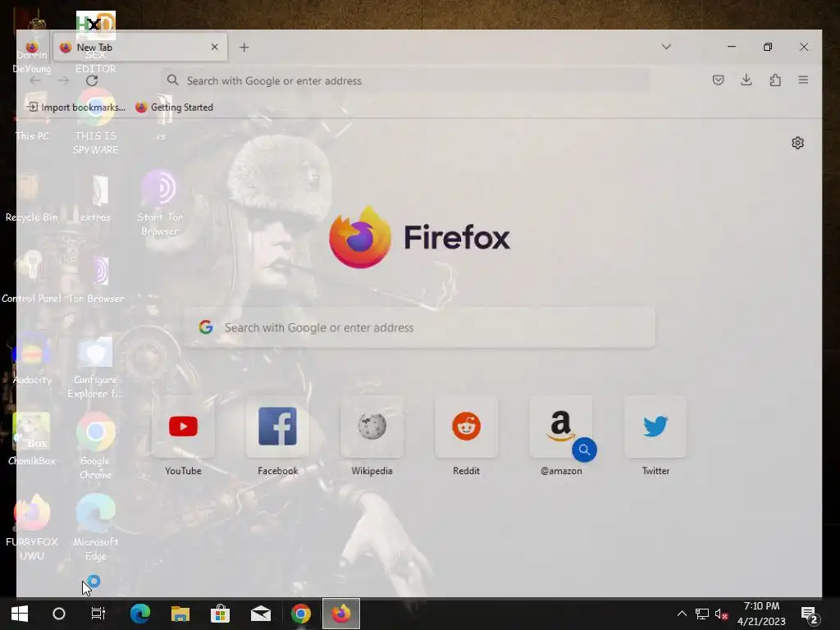Open the Facebook shortcut tile
Screen dimensions: 840x630
pyautogui.click(x=277, y=427)
